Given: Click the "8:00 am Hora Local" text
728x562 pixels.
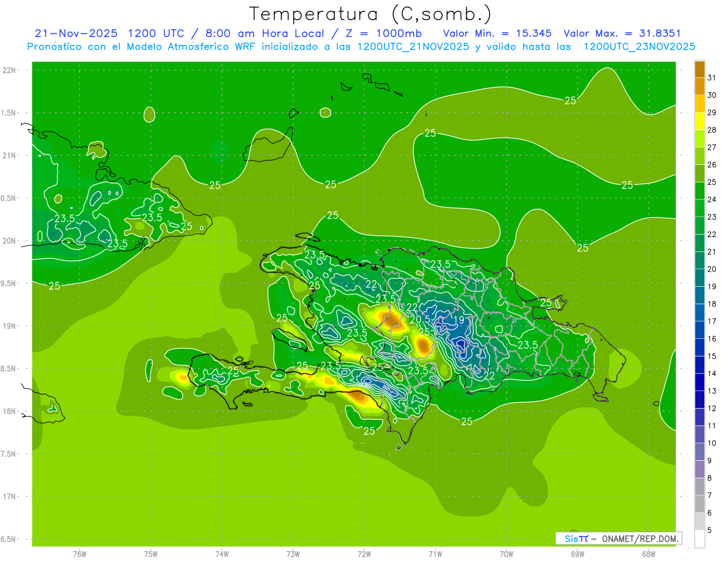Looking at the screenshot, I should click(265, 33).
